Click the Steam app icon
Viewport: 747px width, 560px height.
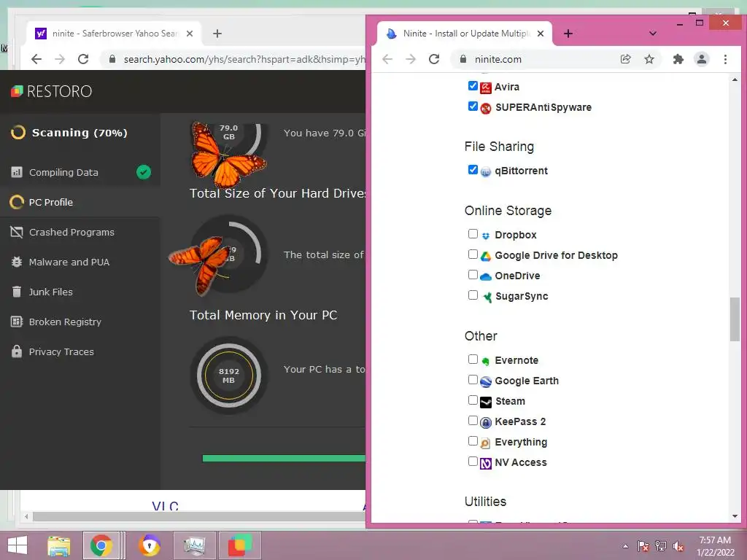485,402
